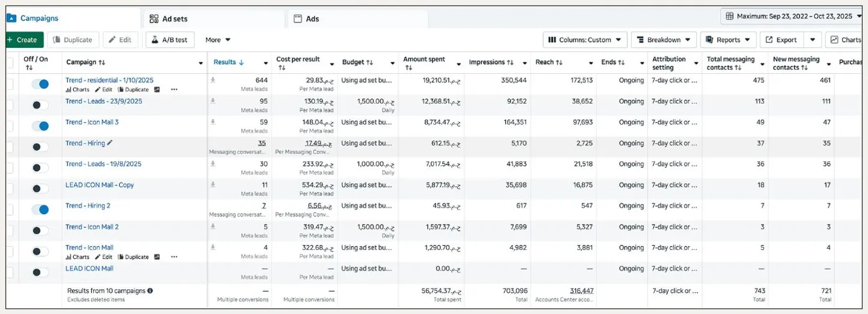The width and height of the screenshot is (868, 314).
Task: Click the image icon under Trend - residential
Action: point(157,89)
